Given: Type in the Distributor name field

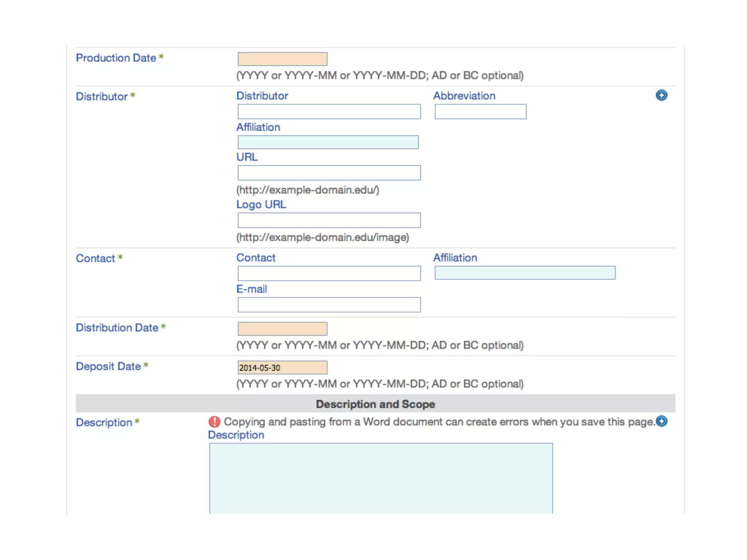Looking at the screenshot, I should click(x=329, y=112).
